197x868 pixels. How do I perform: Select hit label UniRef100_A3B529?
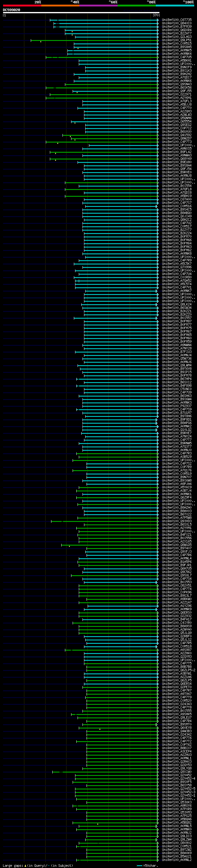click(x=176, y=457)
